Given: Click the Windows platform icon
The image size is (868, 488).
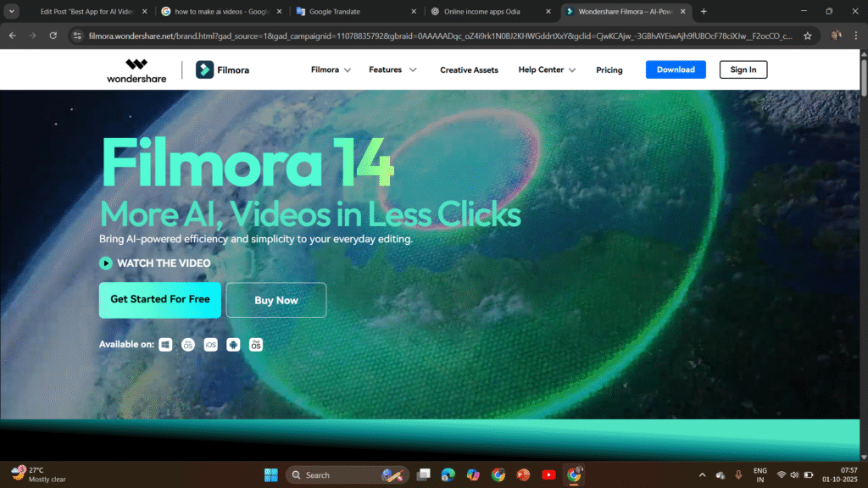Looking at the screenshot, I should 166,345.
